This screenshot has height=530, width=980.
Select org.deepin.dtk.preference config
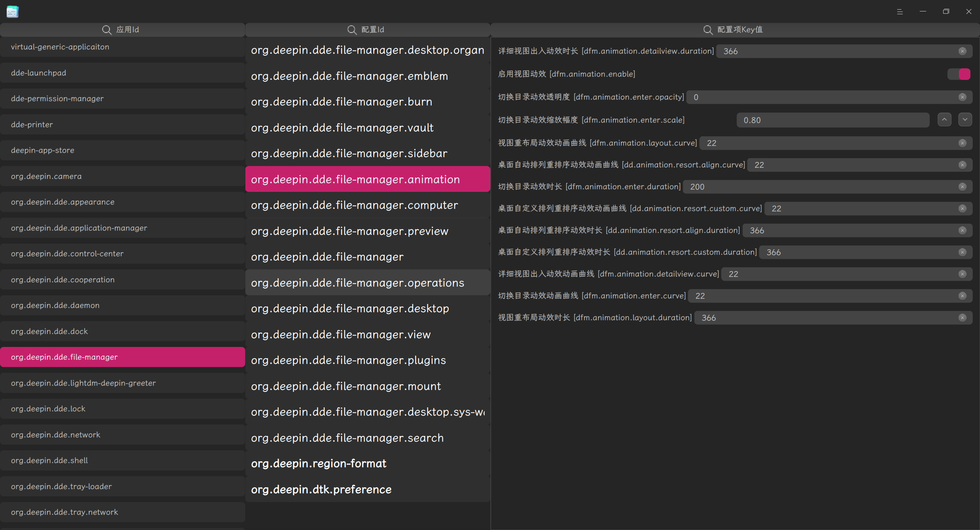367,489
